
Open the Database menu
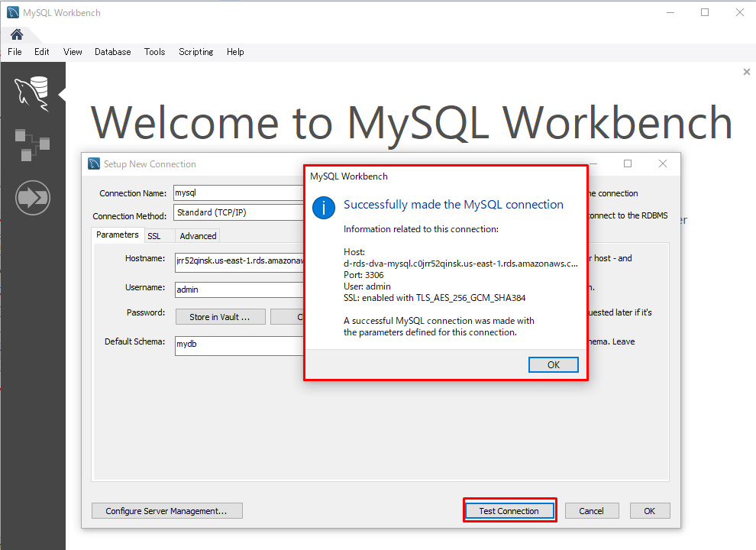pyautogui.click(x=112, y=52)
